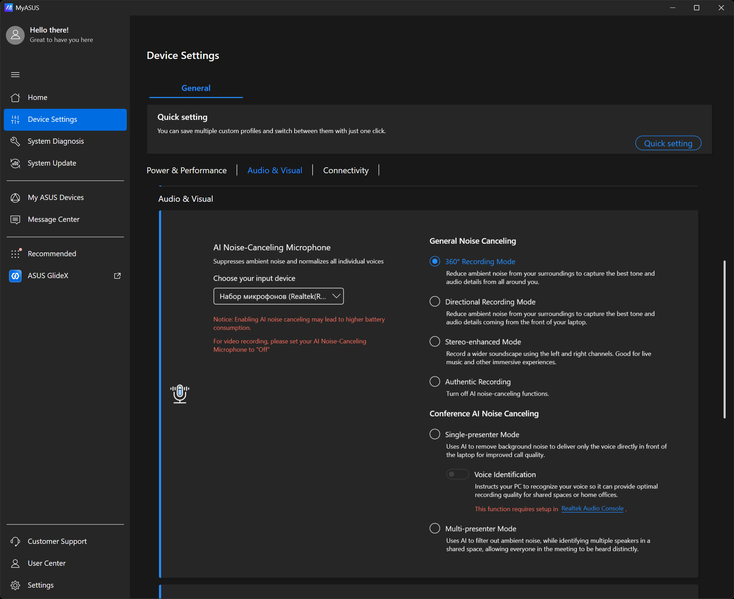Click the Quick setting button
Screen dimensions: 734x599
pyautogui.click(x=668, y=143)
